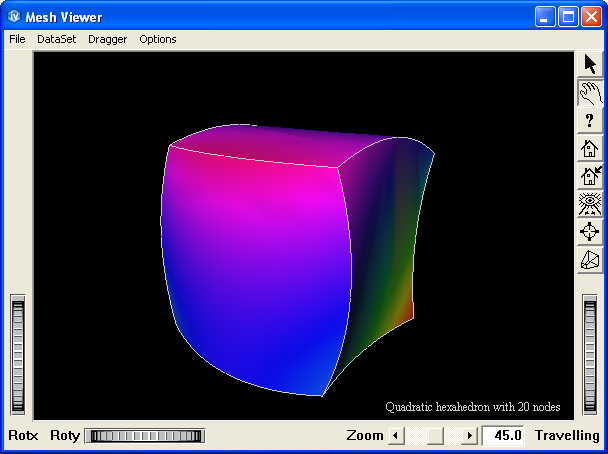Activate the hand view tool
Screen dimensions: 608x454
pyautogui.click(x=590, y=93)
